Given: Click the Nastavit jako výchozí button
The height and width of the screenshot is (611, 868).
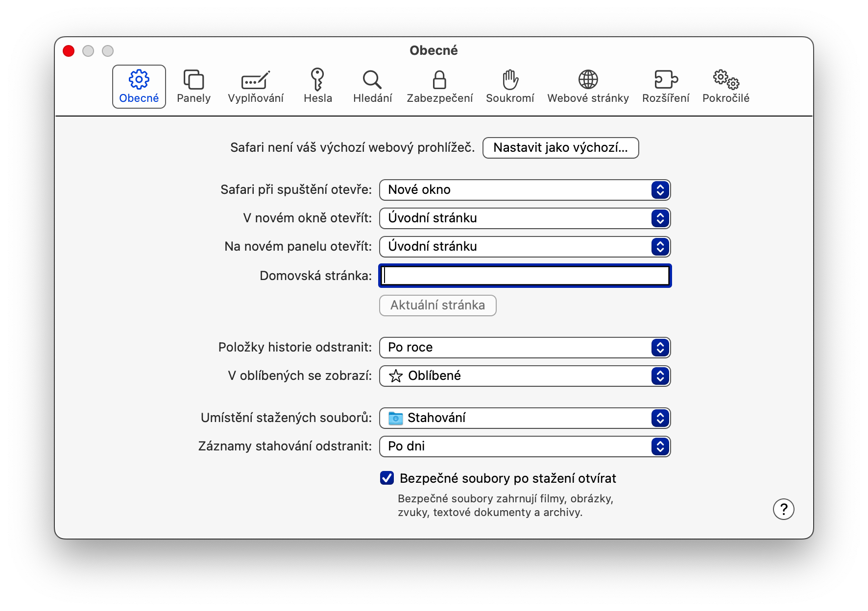Looking at the screenshot, I should (560, 148).
